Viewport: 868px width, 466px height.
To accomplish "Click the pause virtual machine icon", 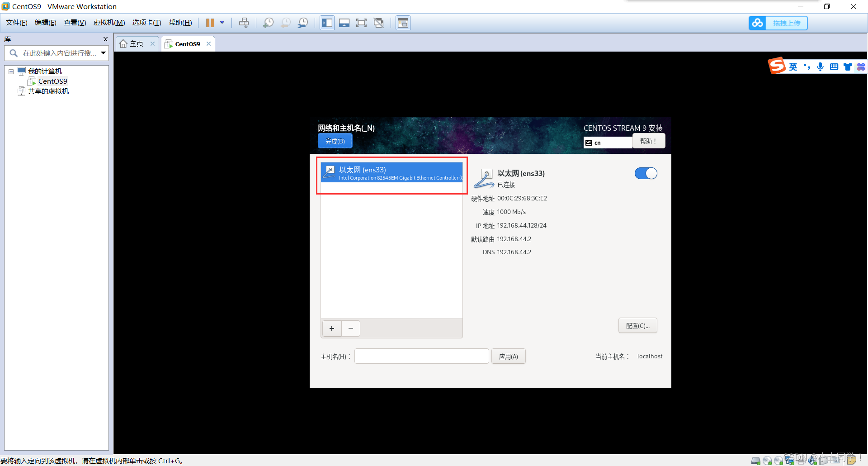I will click(210, 23).
